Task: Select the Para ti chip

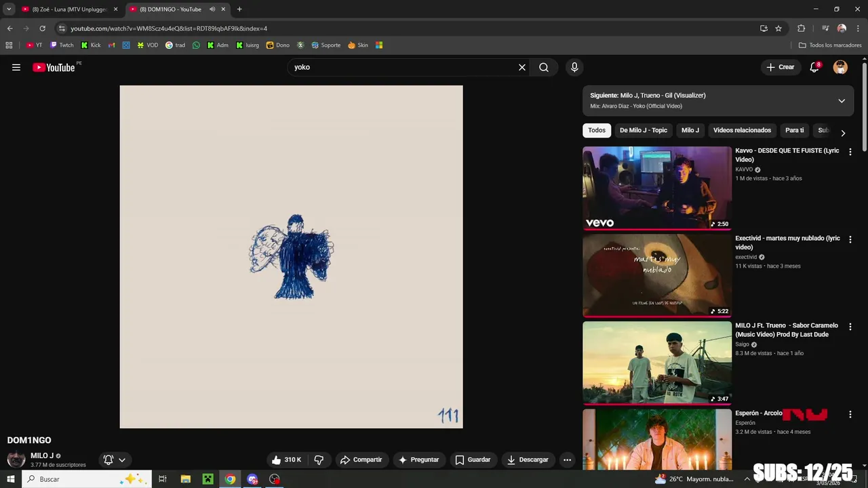Action: 794,130
